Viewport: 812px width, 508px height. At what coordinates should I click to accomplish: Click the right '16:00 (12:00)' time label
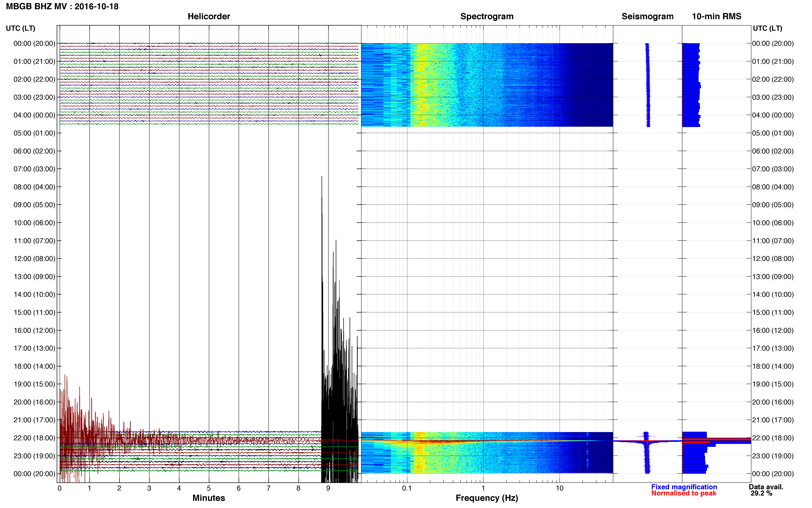pos(773,330)
